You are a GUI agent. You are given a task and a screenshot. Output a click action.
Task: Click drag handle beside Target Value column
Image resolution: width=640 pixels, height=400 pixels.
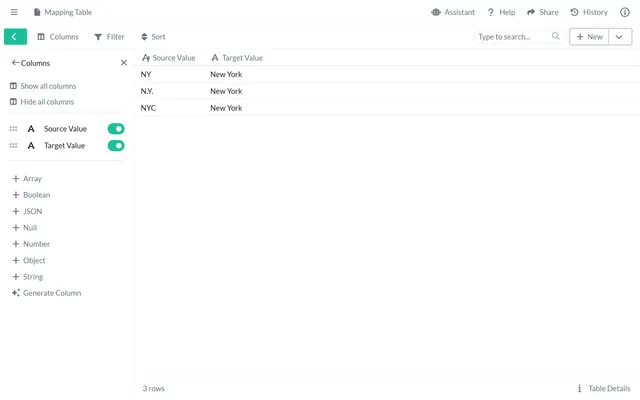click(13, 146)
